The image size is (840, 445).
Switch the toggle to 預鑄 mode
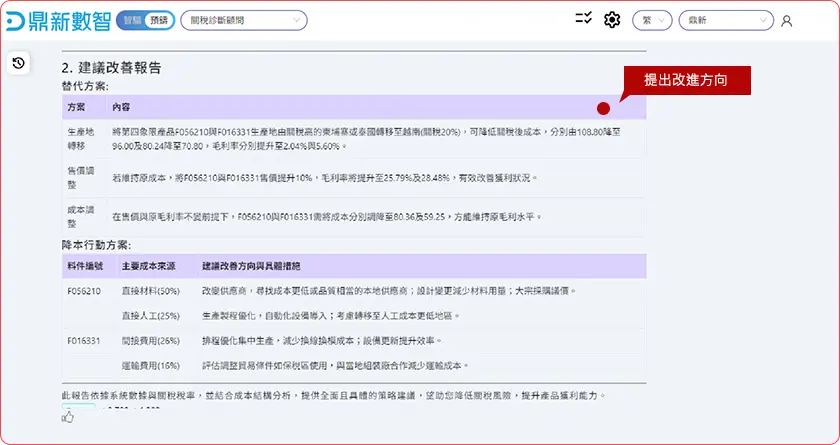pyautogui.click(x=158, y=21)
